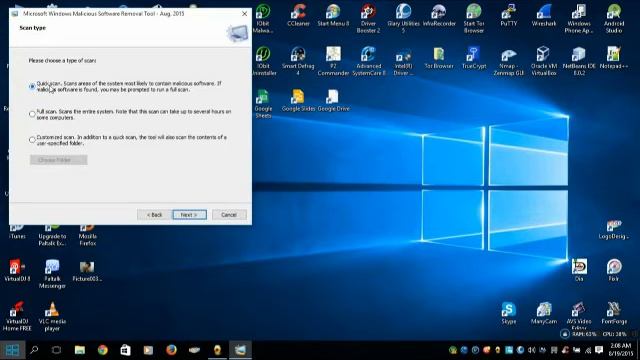The width and height of the screenshot is (640, 360).
Task: Select the Full scan option
Action: 32,114
